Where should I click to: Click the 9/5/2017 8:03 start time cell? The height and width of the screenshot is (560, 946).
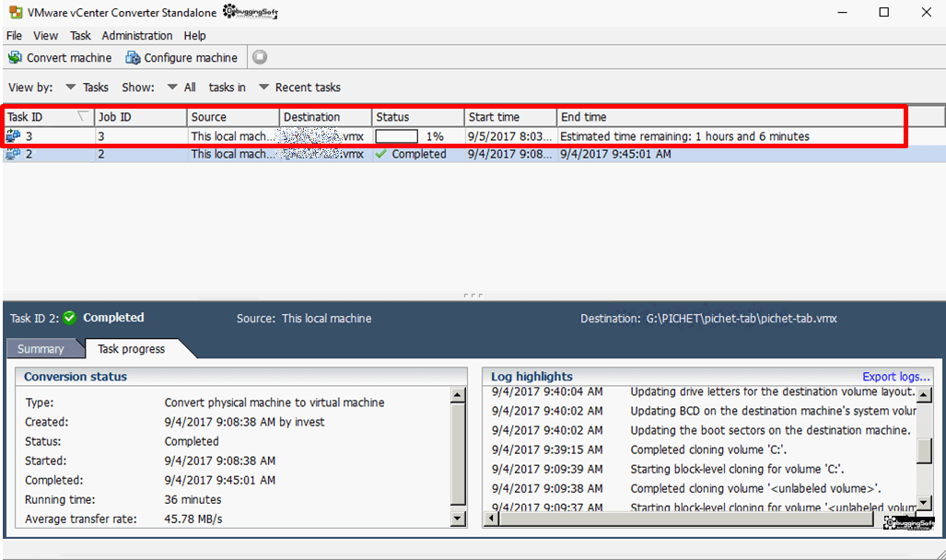tap(509, 136)
